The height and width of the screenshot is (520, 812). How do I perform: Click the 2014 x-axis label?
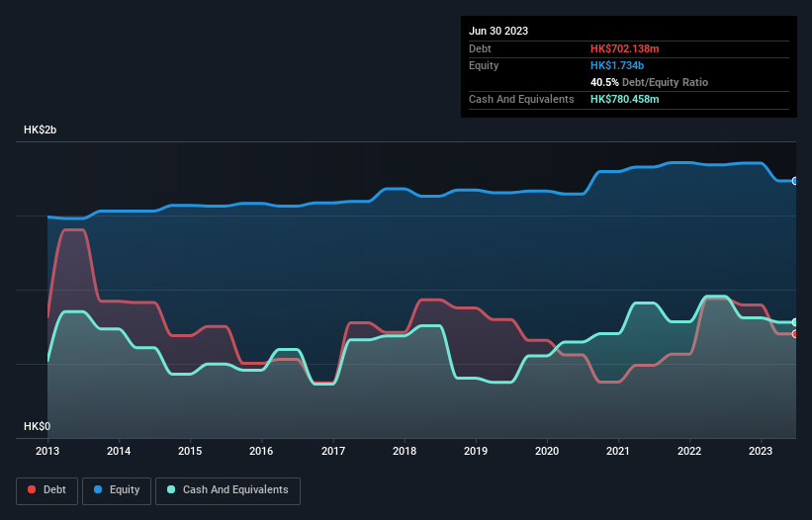tap(119, 451)
